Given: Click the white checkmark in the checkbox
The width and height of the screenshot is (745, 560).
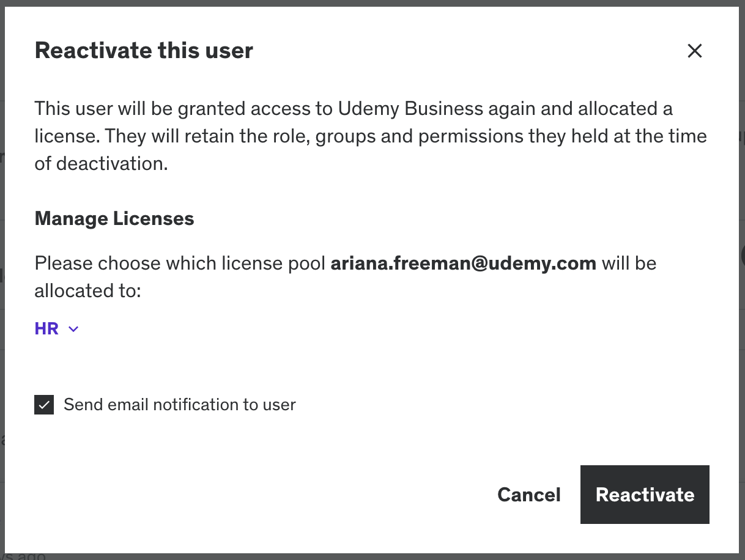Looking at the screenshot, I should coord(44,405).
